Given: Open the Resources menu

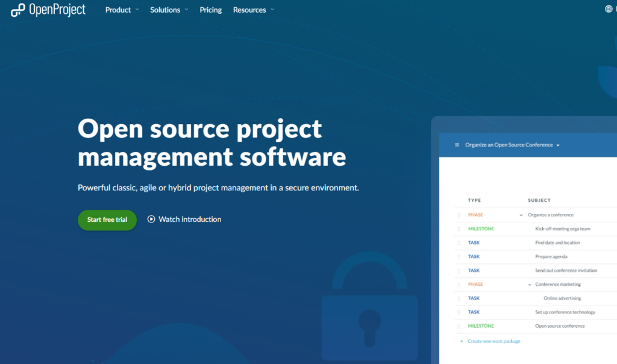Looking at the screenshot, I should tap(249, 10).
